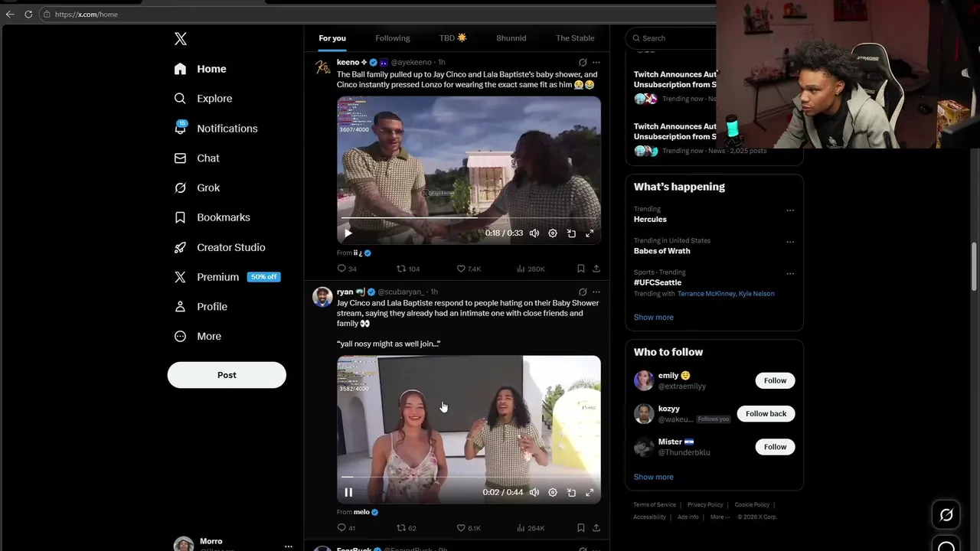Open more options for Hercules trend
Viewport: 980px width, 551px height.
click(790, 210)
